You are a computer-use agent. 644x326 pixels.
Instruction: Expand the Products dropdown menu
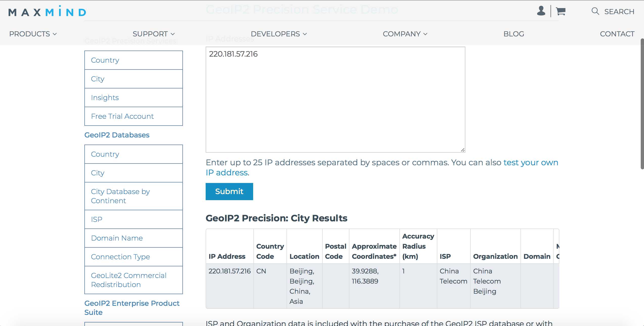tap(33, 34)
